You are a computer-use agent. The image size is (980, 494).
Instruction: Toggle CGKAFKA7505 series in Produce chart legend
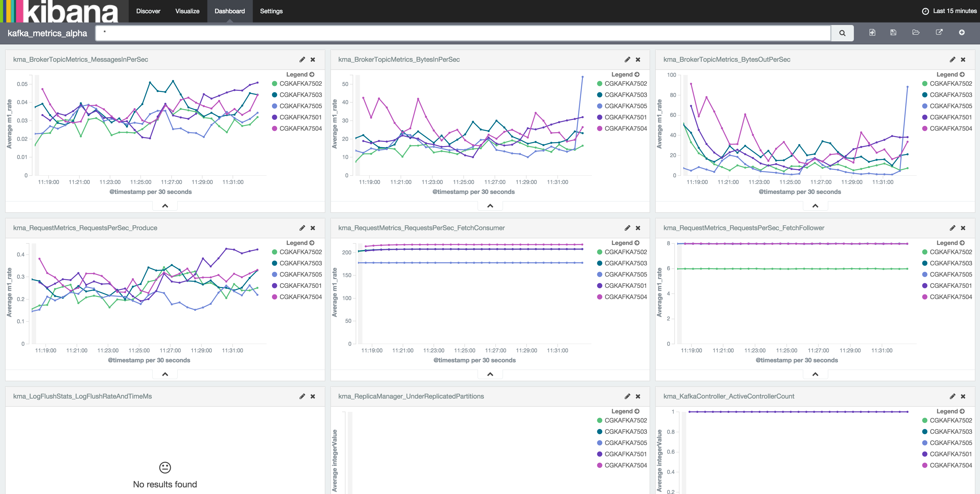[x=300, y=275]
